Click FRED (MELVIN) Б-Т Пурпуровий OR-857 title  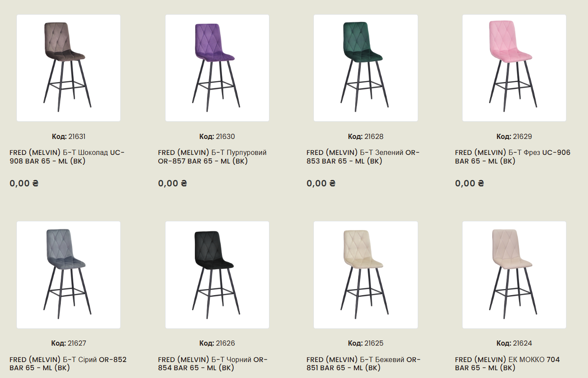(x=212, y=157)
